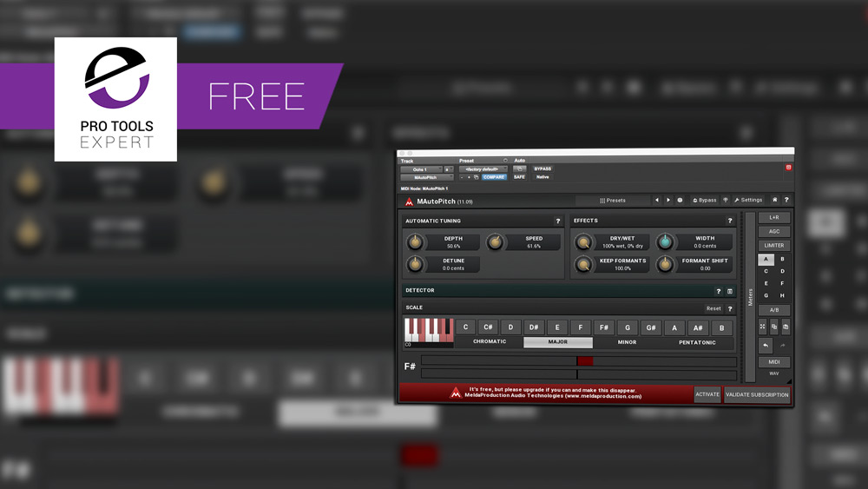
Task: Open the MAutoPitch insert selector dropdown
Action: (427, 178)
